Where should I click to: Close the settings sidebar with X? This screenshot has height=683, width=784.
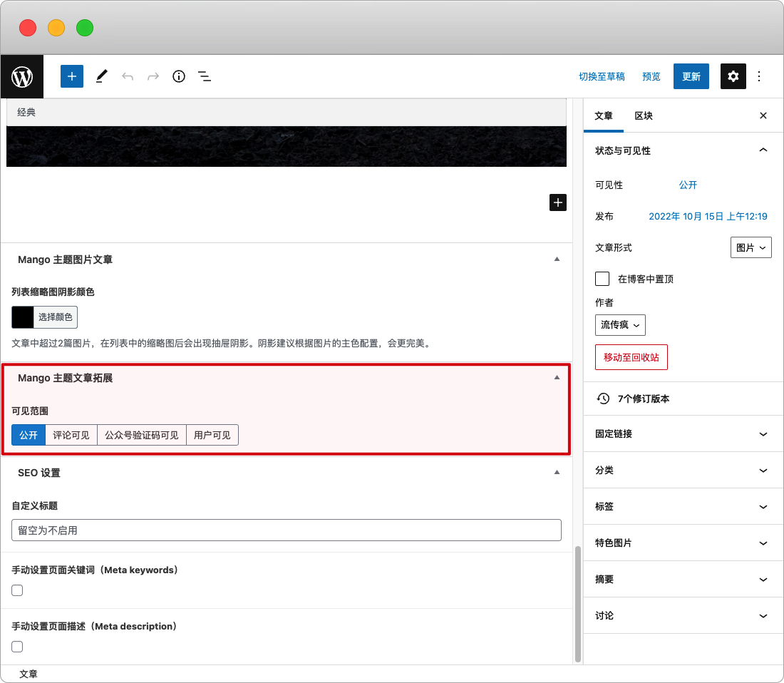click(x=763, y=115)
